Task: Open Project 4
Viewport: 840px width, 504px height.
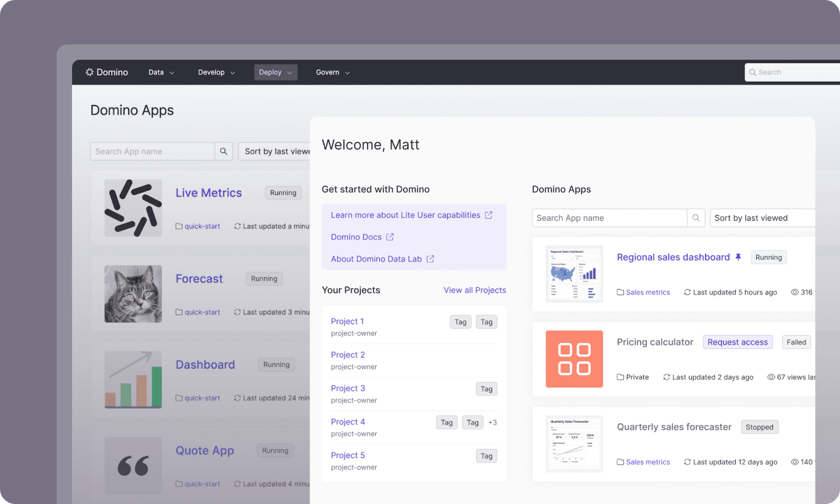Action: point(347,422)
